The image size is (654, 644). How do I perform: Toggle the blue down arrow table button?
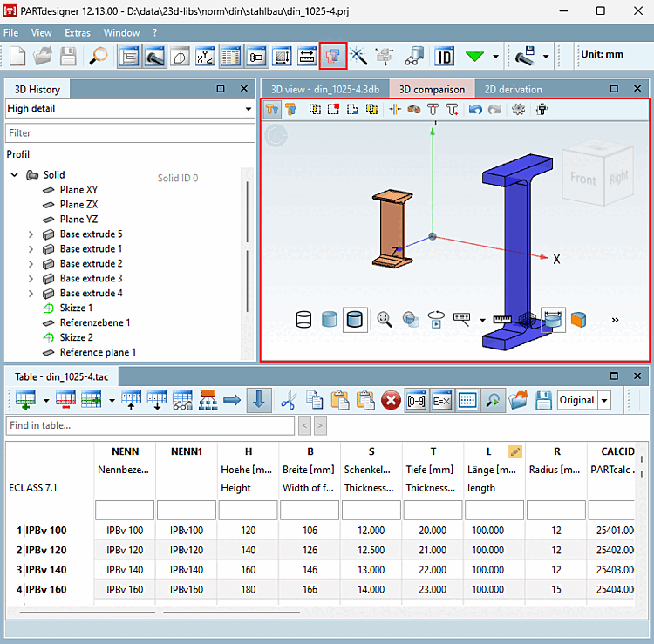point(259,400)
